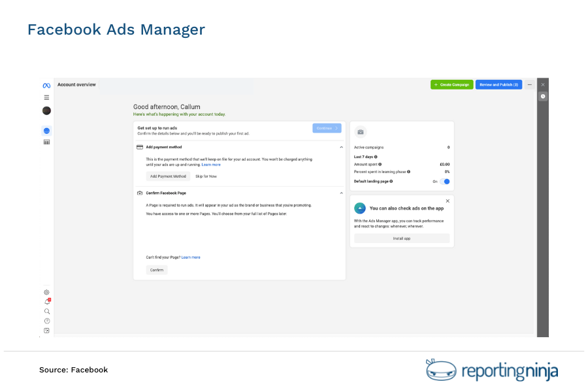Click the Meta logo in the sidebar
The width and height of the screenshot is (588, 392).
click(x=46, y=85)
